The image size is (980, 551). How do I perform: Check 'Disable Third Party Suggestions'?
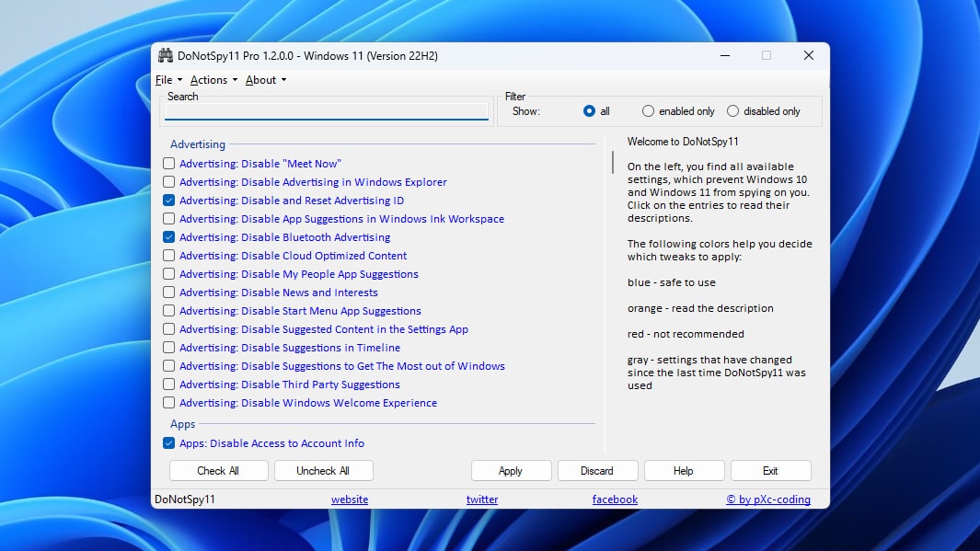(x=168, y=384)
